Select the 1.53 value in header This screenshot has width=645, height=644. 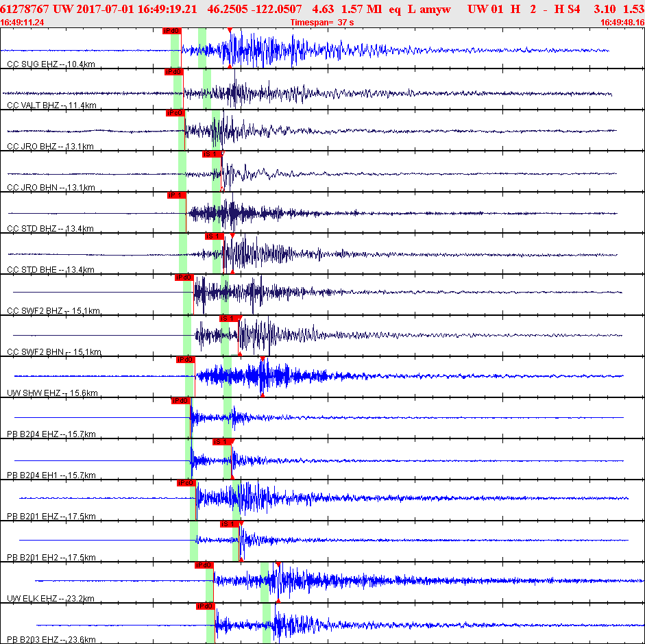tap(633, 9)
